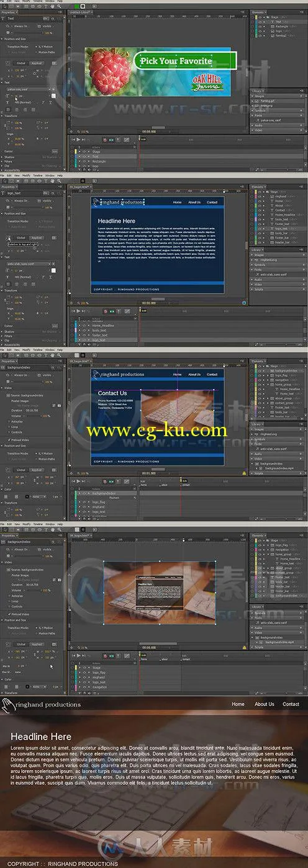Click 'Pick Your Favorite' banner text on stage
308x868 pixels.
pyautogui.click(x=176, y=61)
